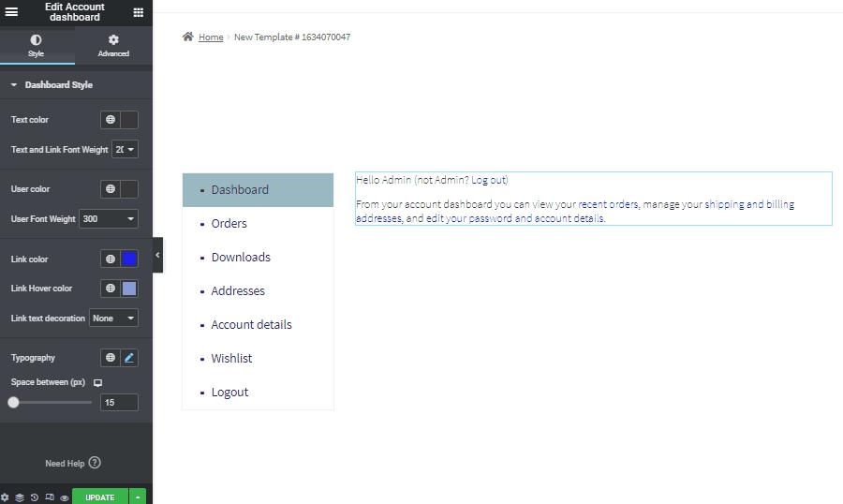Click the Home breadcrumb house icon
Image resolution: width=843 pixels, height=504 pixels.
click(187, 37)
